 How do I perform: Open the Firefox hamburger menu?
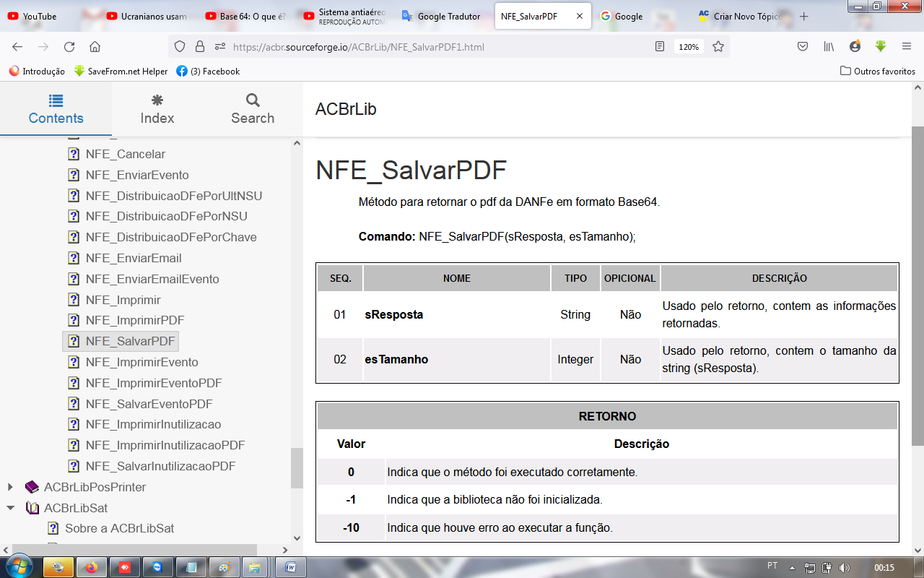(x=907, y=47)
